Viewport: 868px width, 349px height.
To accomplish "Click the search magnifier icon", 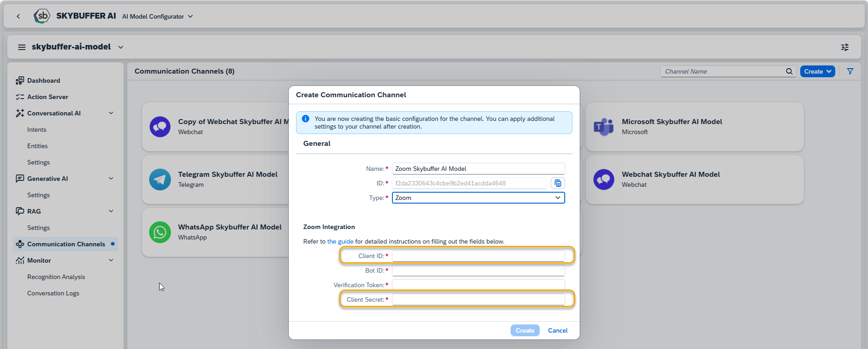I will pos(789,71).
